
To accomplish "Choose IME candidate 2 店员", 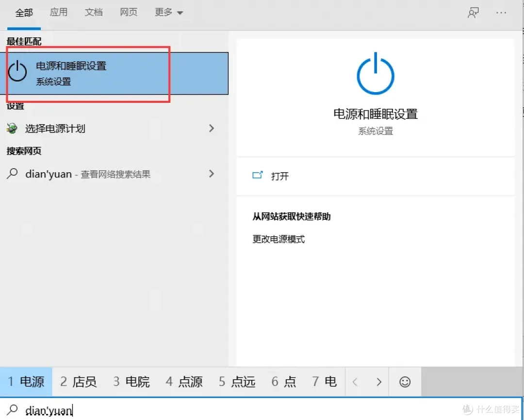I will tap(79, 382).
